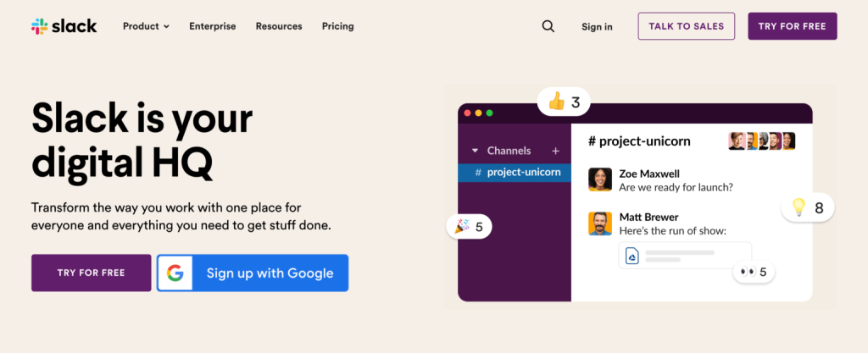Click the plus icon next to Channels
The image size is (868, 353).
tap(556, 151)
